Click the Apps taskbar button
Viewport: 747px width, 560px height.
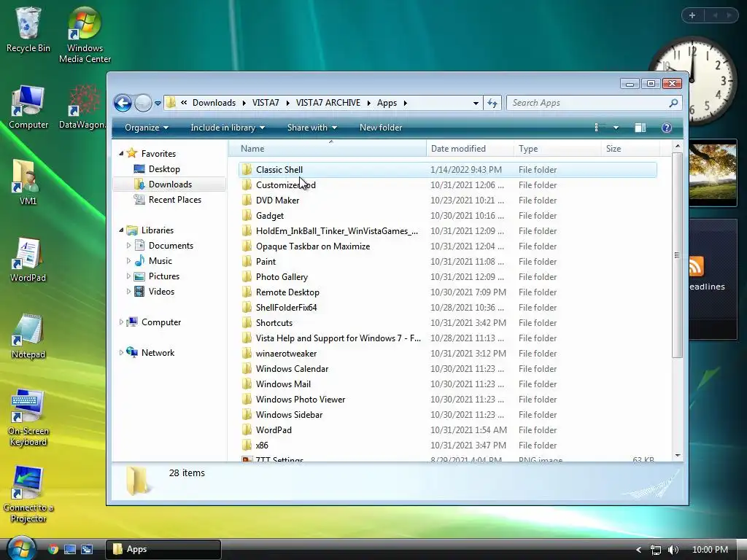[x=163, y=549]
